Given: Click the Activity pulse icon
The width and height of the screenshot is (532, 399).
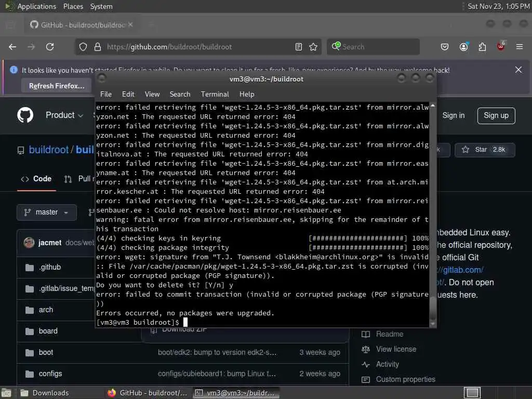Looking at the screenshot, I should (x=366, y=364).
